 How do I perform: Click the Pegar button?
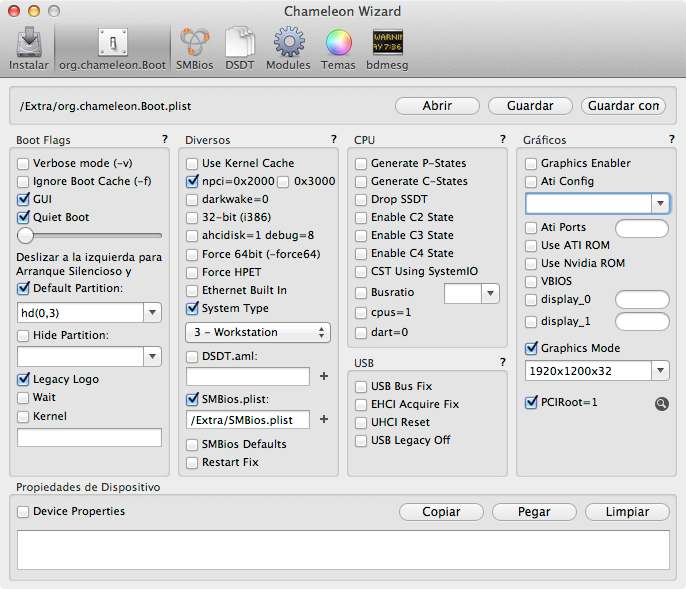(534, 512)
